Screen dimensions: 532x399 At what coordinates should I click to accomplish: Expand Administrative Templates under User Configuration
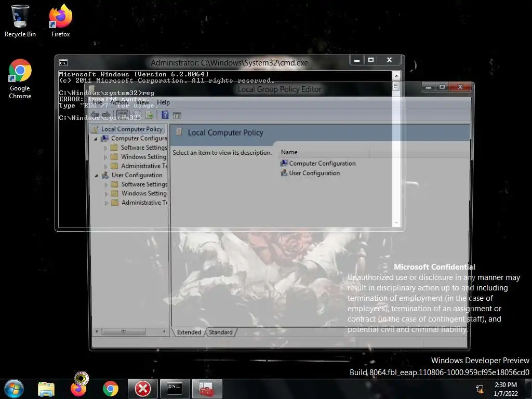106,203
